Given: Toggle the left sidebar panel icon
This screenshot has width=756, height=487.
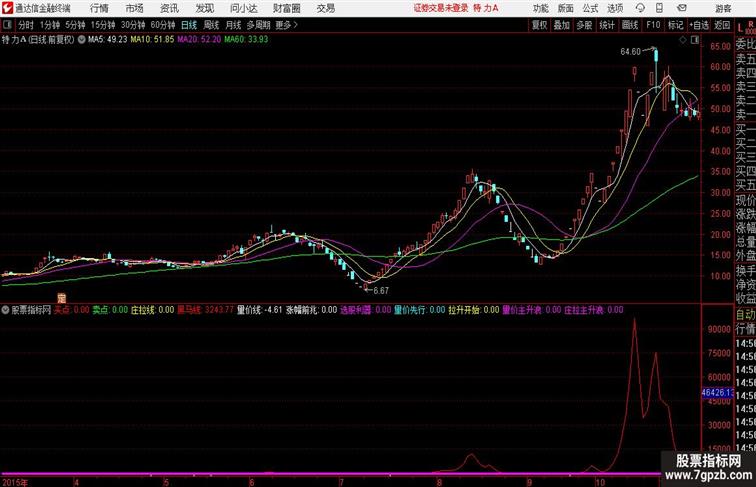Looking at the screenshot, I should 7,25.
